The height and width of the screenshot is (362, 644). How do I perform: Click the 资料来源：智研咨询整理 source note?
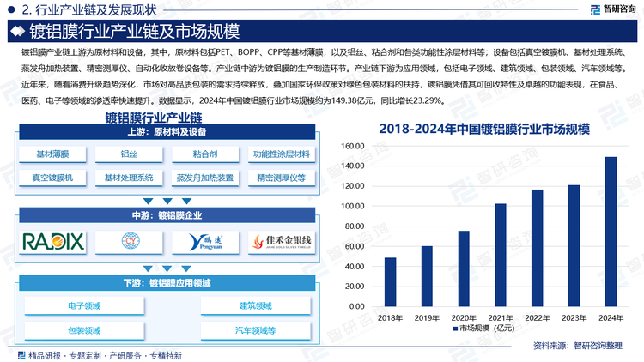point(578,346)
